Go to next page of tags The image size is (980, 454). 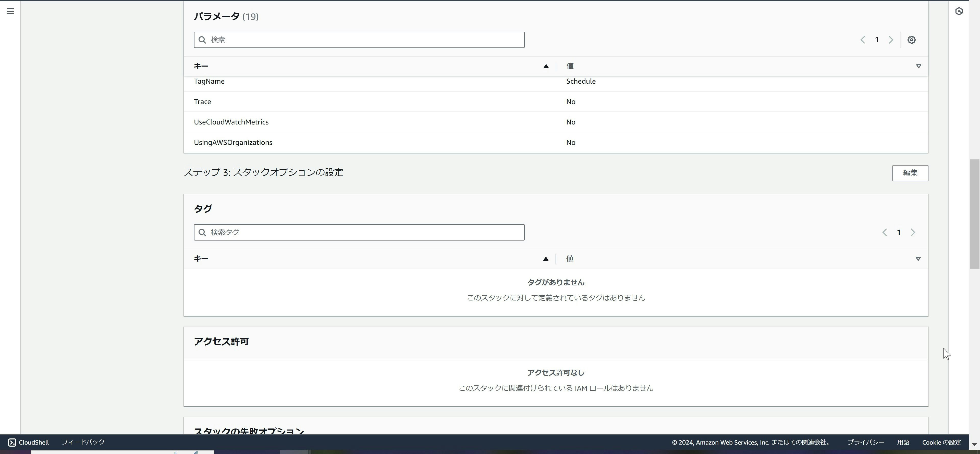click(913, 232)
